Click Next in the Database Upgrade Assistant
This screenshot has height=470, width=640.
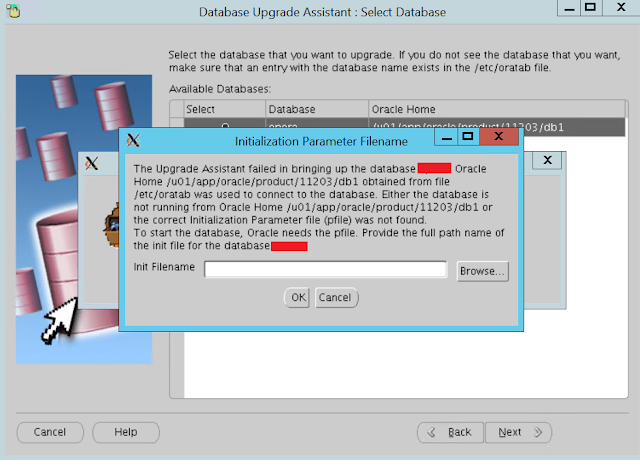(518, 432)
